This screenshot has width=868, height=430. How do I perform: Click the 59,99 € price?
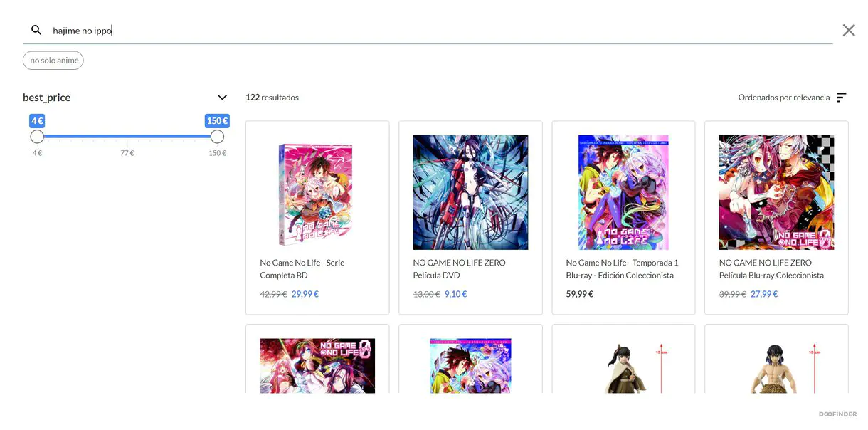tap(580, 294)
